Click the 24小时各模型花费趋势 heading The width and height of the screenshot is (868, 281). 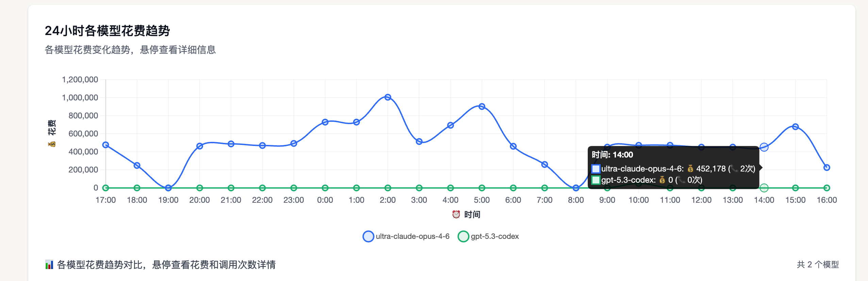(x=107, y=31)
